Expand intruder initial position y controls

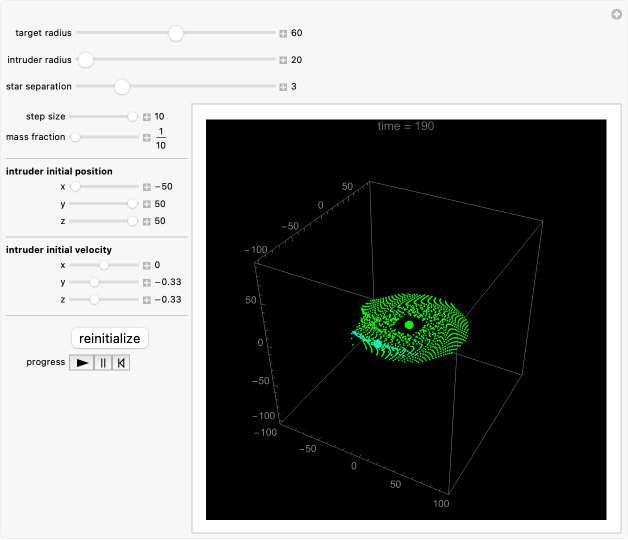click(x=147, y=204)
